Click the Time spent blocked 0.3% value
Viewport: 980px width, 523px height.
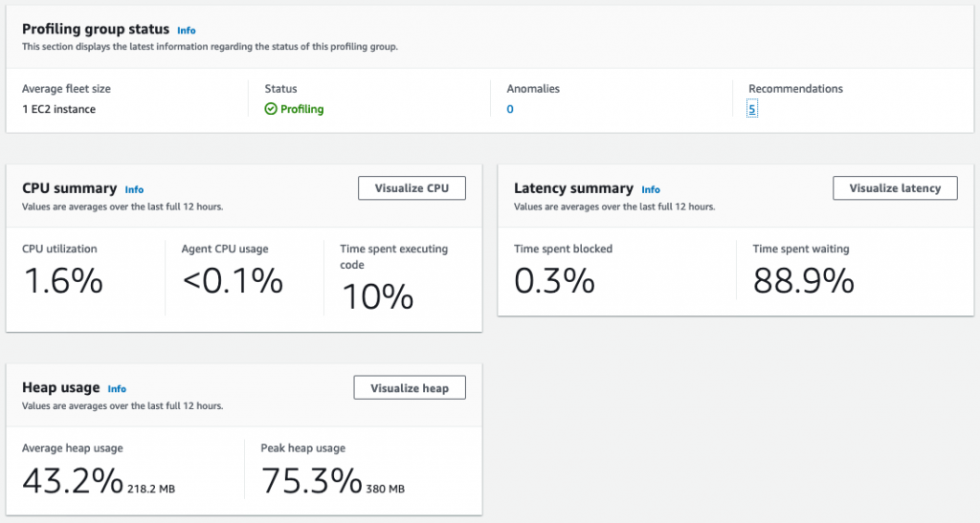tap(554, 281)
